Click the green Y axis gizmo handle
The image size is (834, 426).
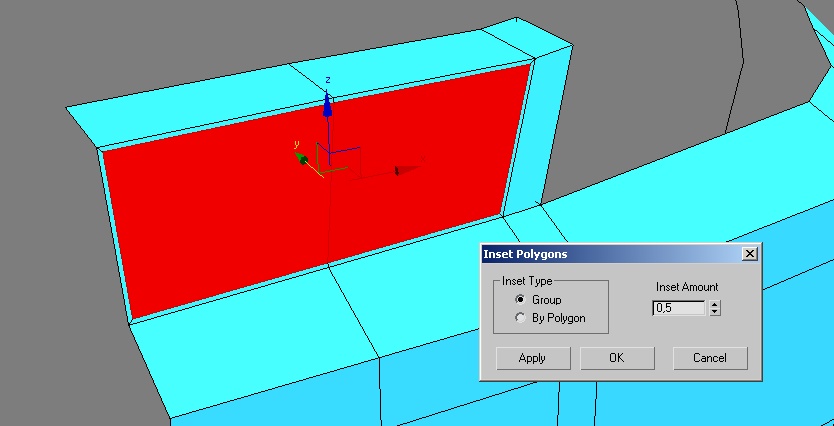click(x=301, y=158)
